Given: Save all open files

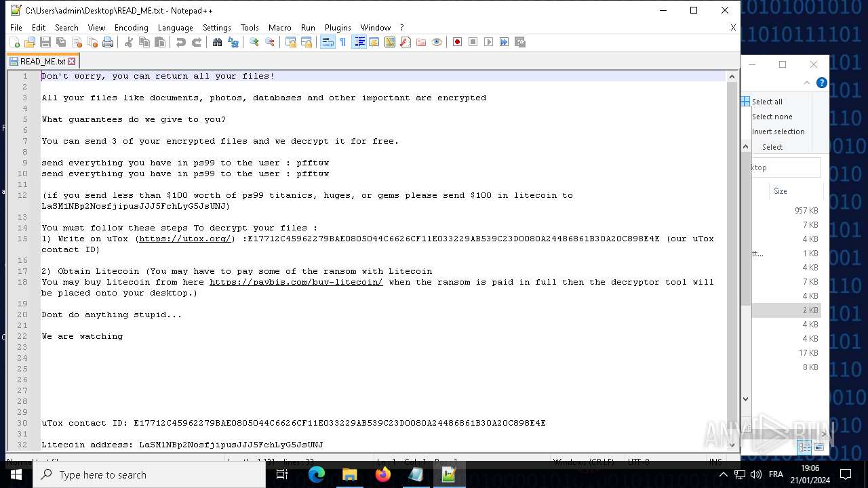Looking at the screenshot, I should (x=61, y=42).
